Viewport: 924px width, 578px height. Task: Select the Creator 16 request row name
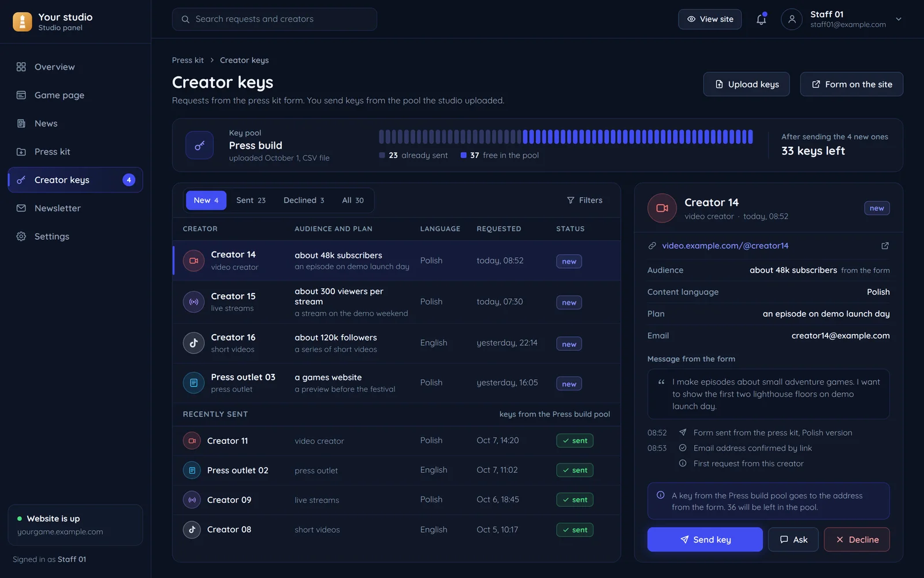pos(233,338)
